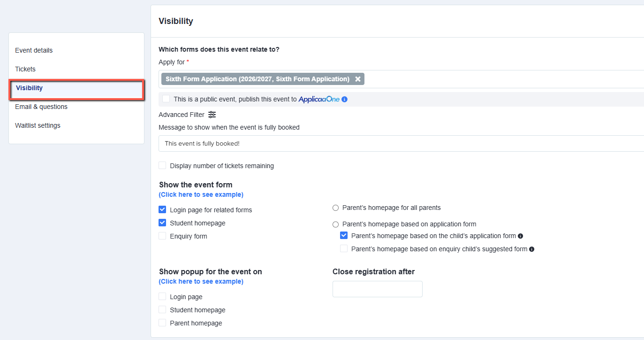Uncheck Student homepage under event form
644x340 pixels.
tap(162, 223)
